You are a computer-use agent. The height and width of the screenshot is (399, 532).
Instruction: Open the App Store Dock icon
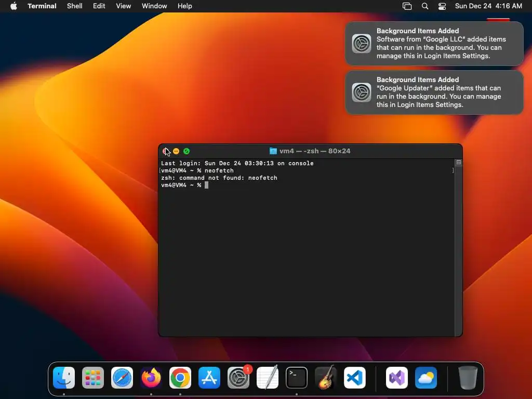click(209, 378)
